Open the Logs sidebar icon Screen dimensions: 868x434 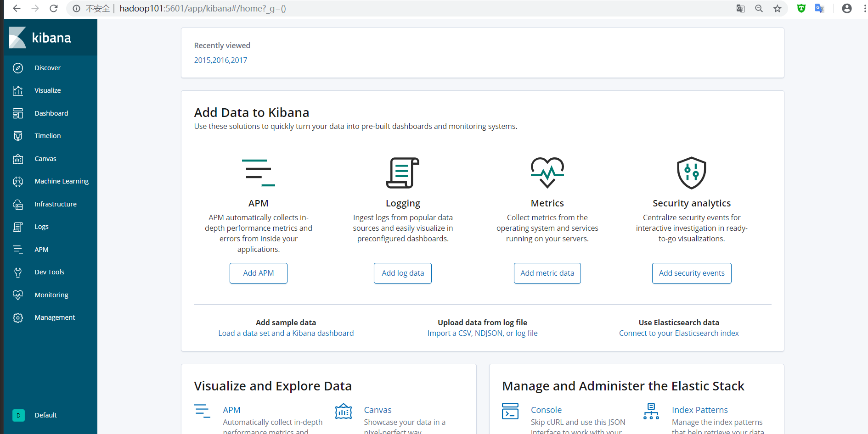point(18,227)
